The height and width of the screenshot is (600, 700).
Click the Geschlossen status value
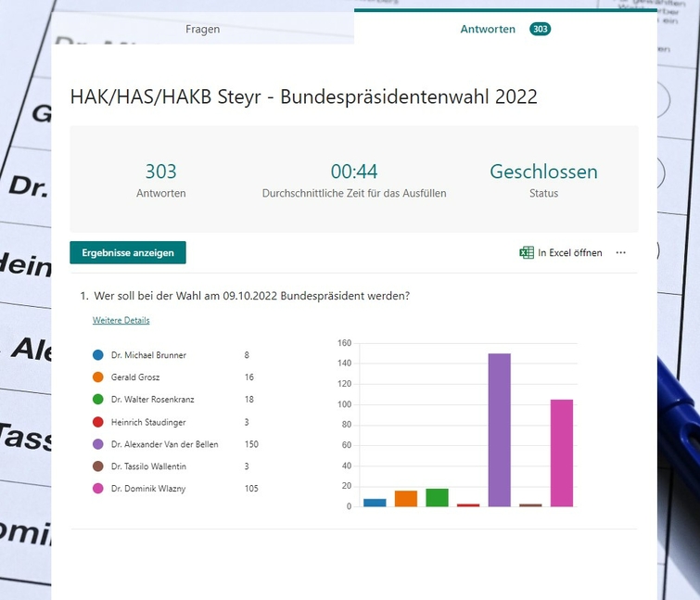click(543, 172)
